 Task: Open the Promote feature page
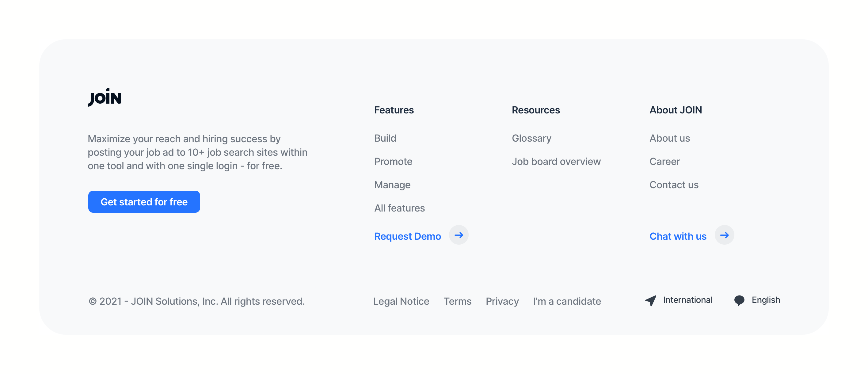coord(393,161)
